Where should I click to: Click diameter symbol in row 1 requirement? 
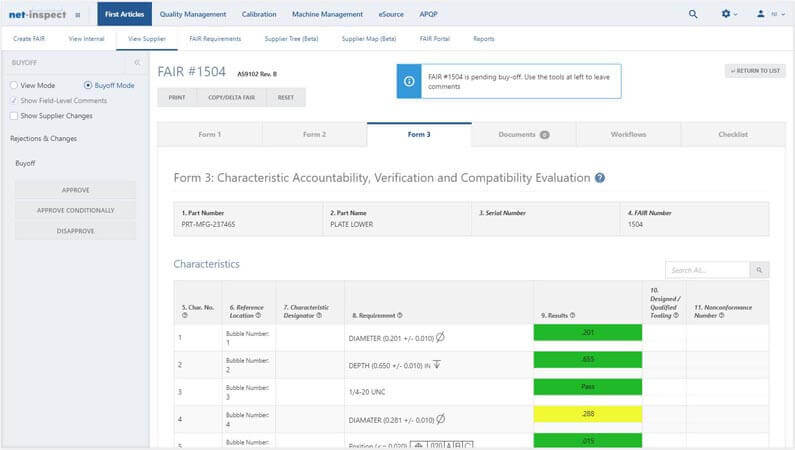(x=440, y=337)
